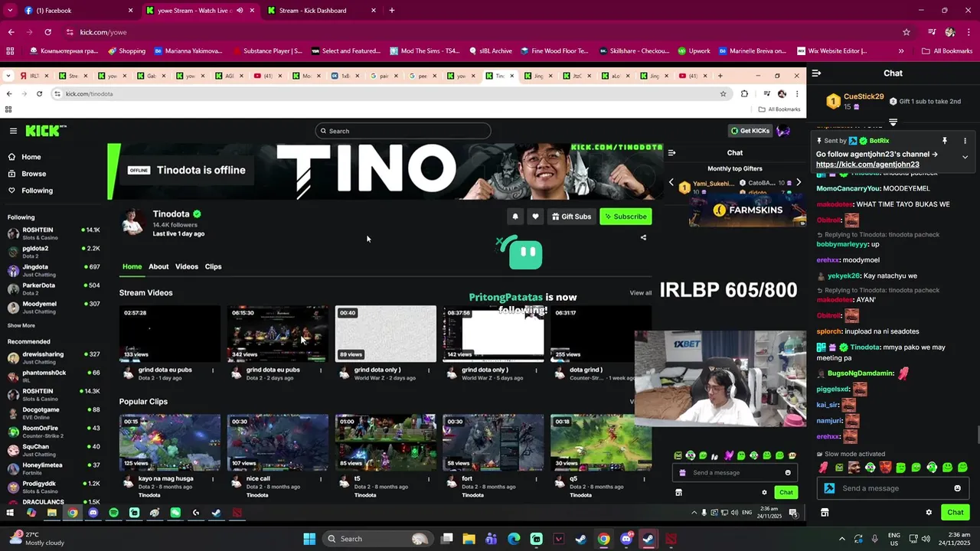Collapse the inner streamed Chat panel arrow
Screen dimensions: 980x551
671,152
